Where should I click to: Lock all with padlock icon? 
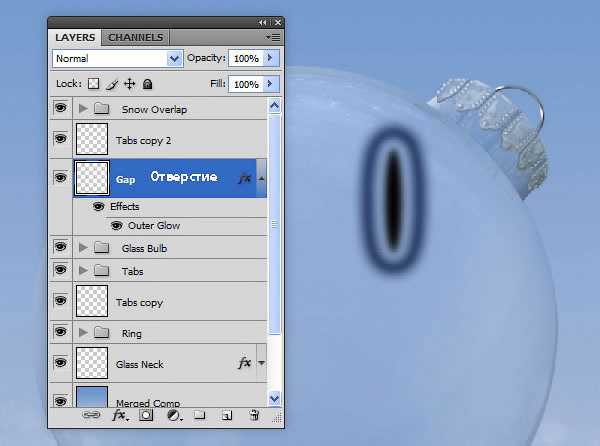(147, 84)
